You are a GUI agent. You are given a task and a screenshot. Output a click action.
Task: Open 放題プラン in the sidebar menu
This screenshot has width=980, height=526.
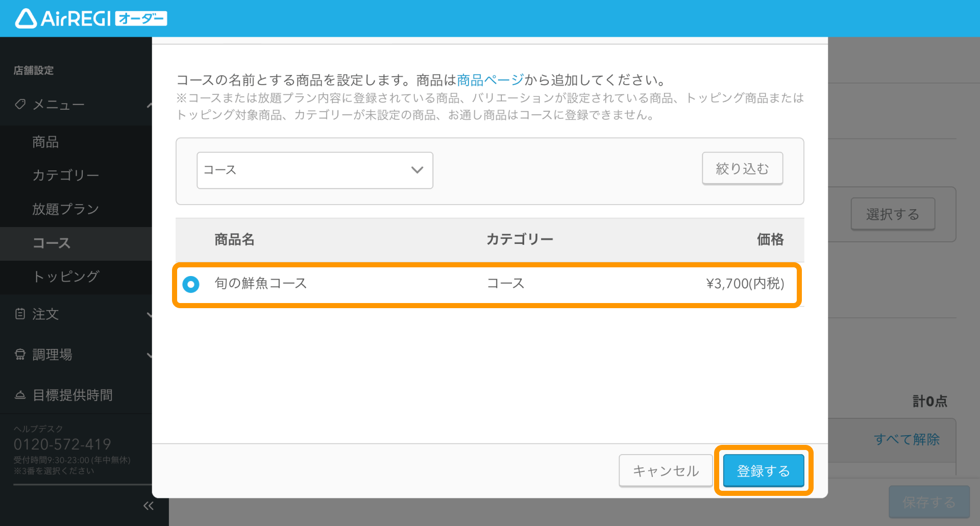[x=66, y=209]
